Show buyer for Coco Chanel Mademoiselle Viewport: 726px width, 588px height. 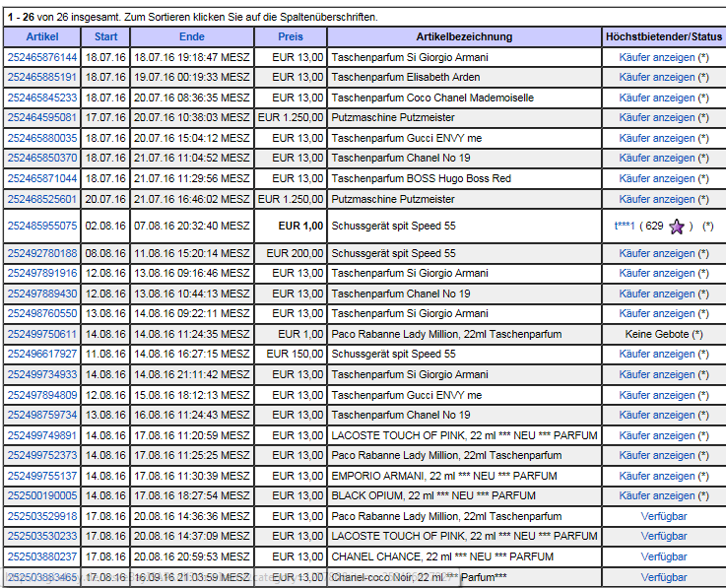657,98
